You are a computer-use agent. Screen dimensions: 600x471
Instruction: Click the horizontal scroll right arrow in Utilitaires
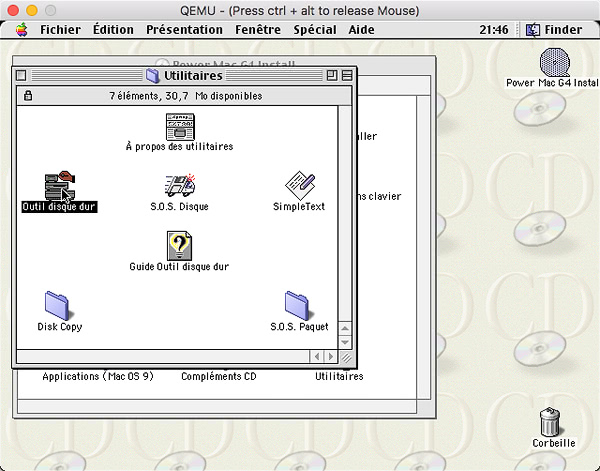click(x=331, y=357)
